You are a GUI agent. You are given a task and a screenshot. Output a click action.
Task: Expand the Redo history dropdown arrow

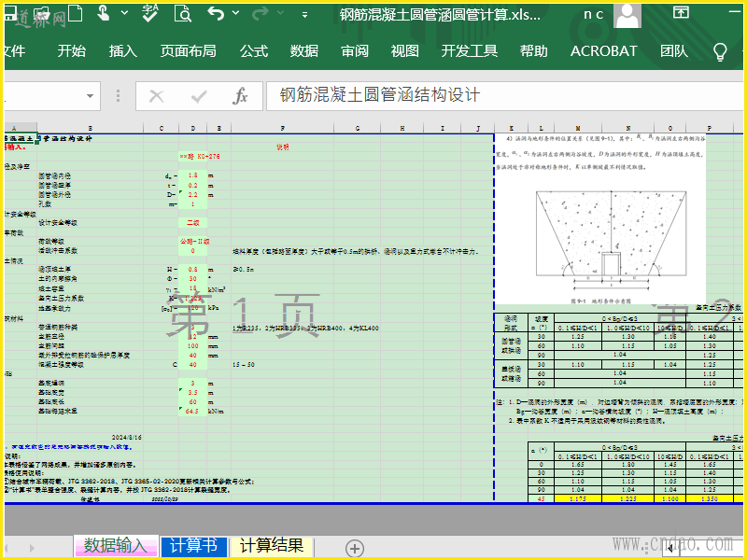280,13
